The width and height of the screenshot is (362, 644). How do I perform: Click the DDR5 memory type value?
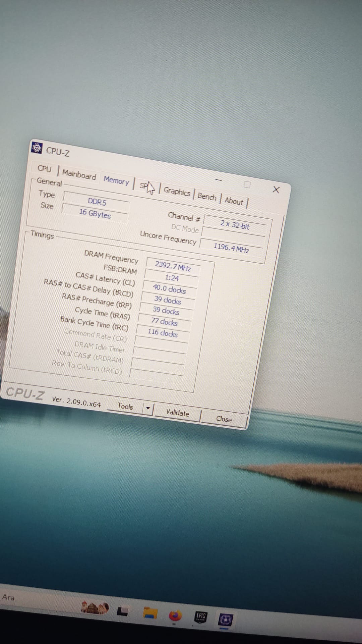[x=97, y=202]
